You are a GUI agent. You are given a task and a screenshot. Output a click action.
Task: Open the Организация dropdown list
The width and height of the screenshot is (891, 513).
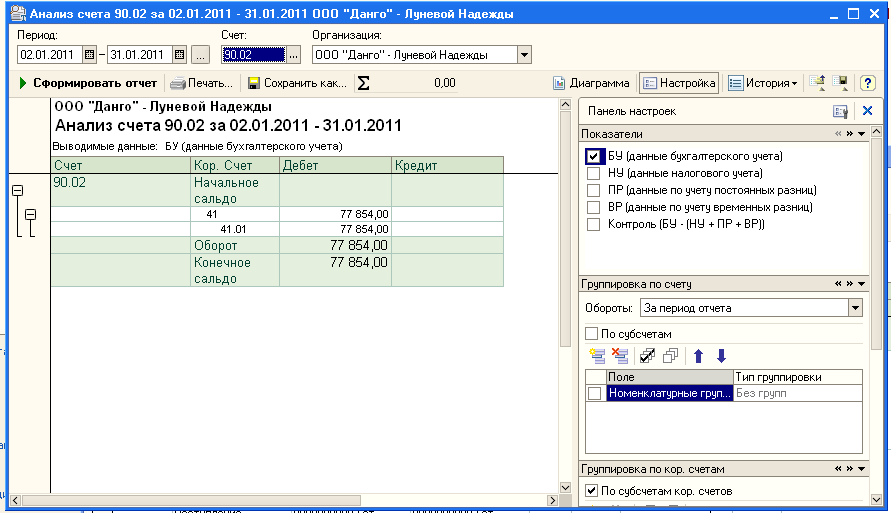click(x=525, y=55)
